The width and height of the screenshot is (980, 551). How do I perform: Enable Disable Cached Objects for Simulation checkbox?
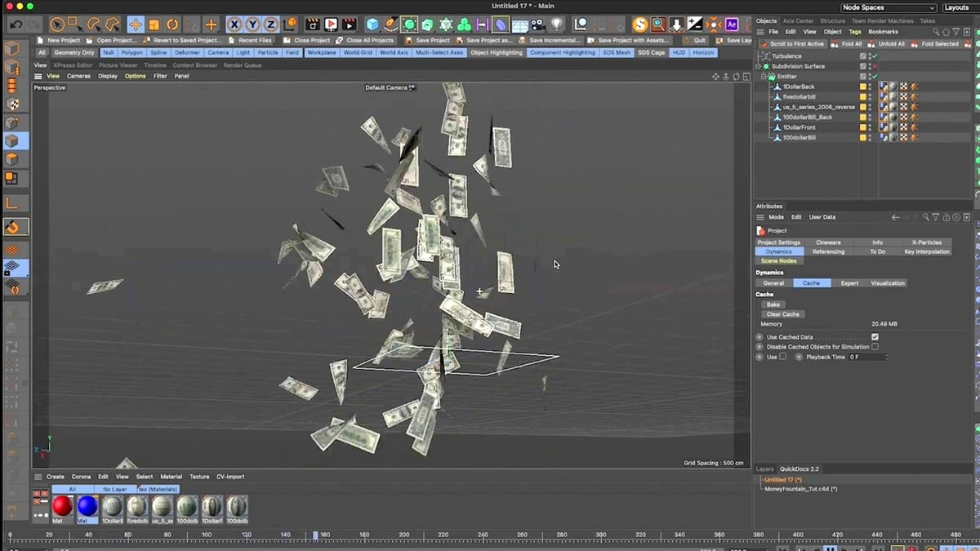coord(875,347)
